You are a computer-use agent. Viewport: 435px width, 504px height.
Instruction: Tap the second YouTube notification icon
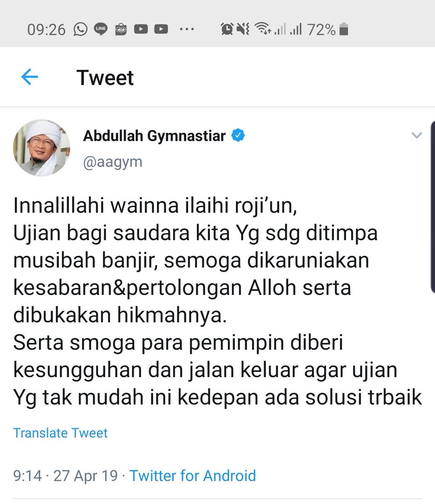[161, 29]
